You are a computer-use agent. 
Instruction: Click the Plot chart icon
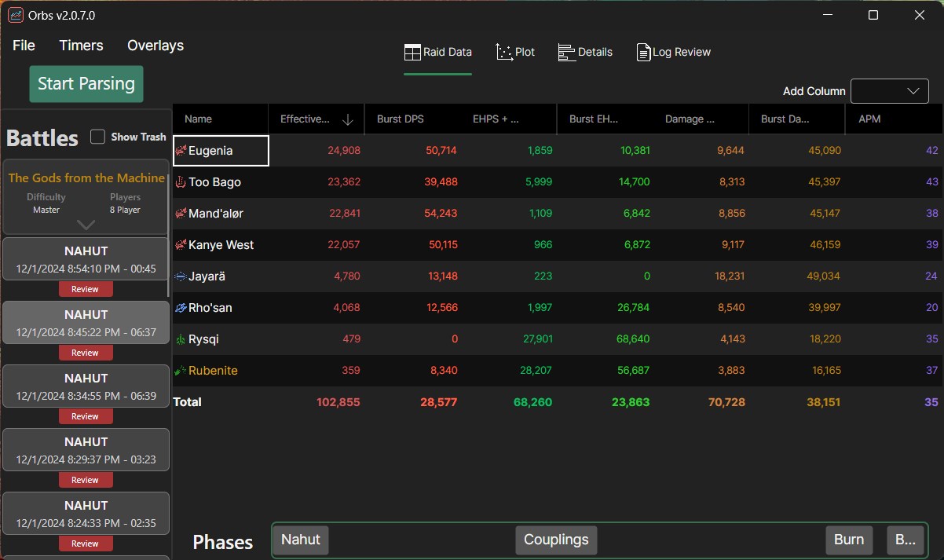tap(504, 53)
